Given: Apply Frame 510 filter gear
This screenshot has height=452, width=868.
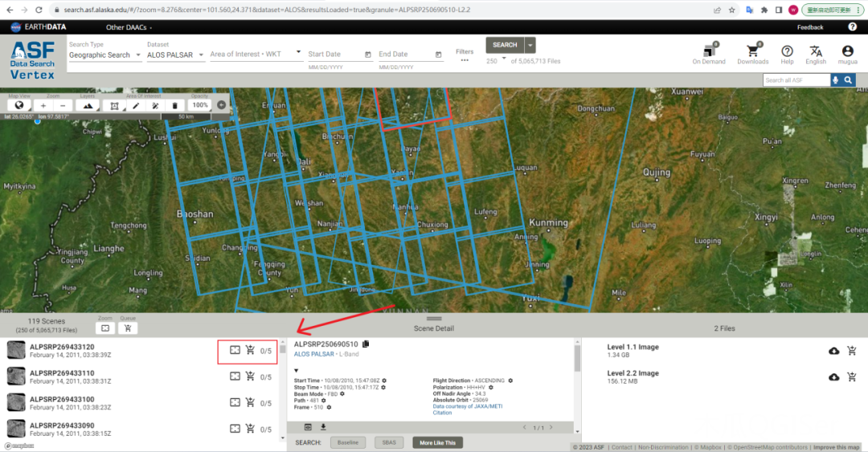Looking at the screenshot, I should (x=329, y=407).
